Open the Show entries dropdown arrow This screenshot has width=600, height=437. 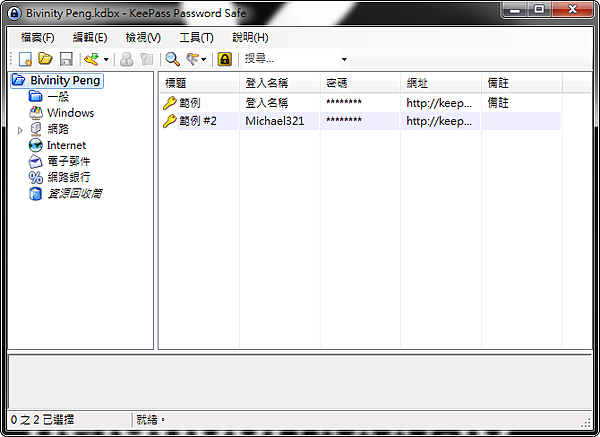click(204, 60)
